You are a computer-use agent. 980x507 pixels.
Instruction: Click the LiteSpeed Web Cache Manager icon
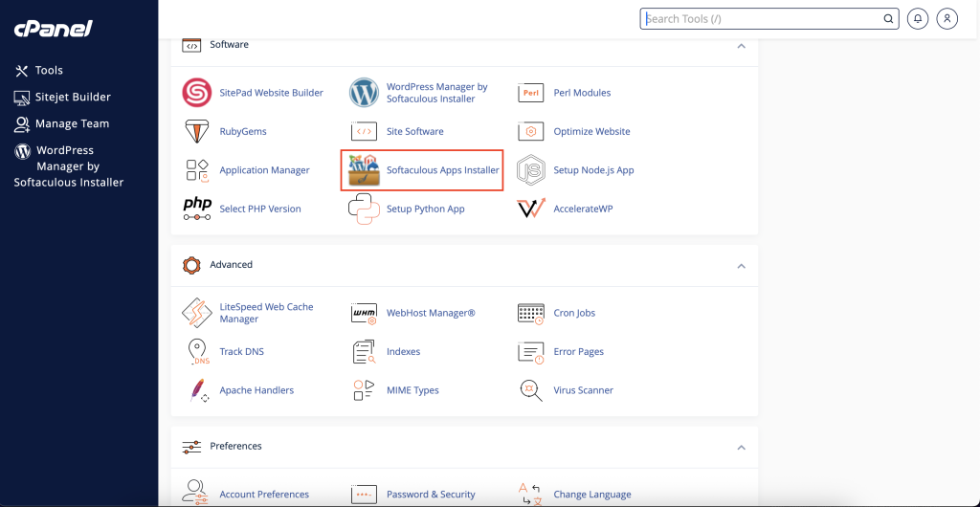[x=197, y=313]
